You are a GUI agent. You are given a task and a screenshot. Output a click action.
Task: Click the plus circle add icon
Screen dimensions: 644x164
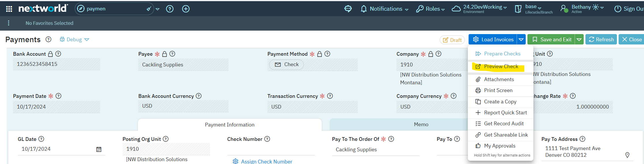[x=186, y=9]
